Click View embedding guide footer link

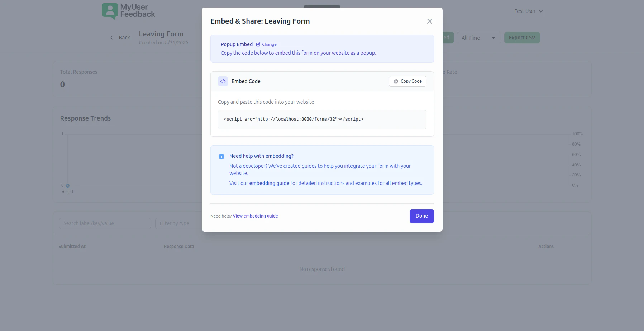point(255,216)
